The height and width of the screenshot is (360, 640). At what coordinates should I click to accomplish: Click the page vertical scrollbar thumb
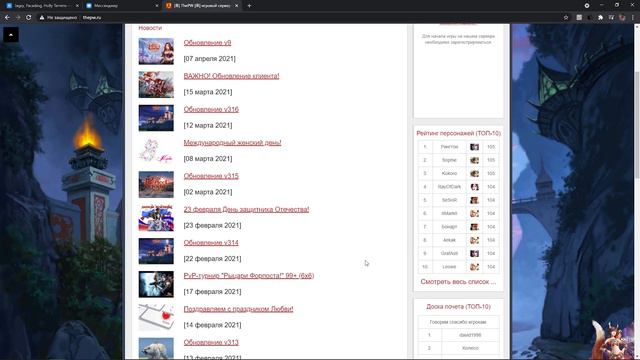point(637,124)
